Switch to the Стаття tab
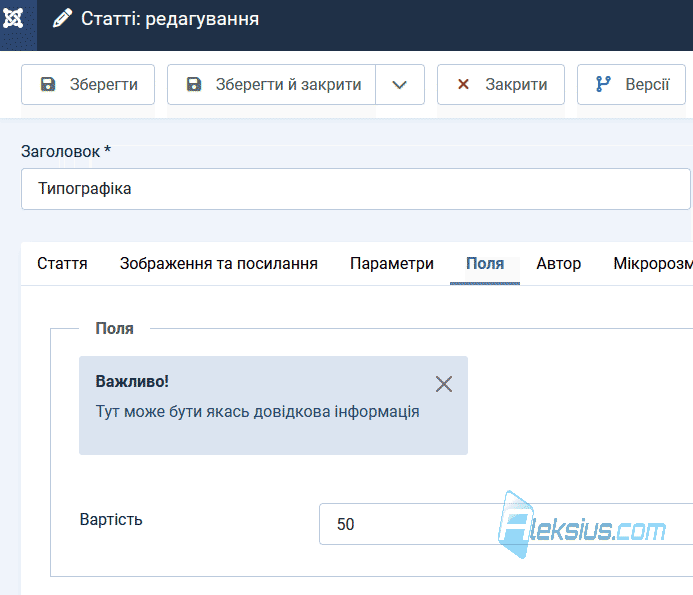 62,263
